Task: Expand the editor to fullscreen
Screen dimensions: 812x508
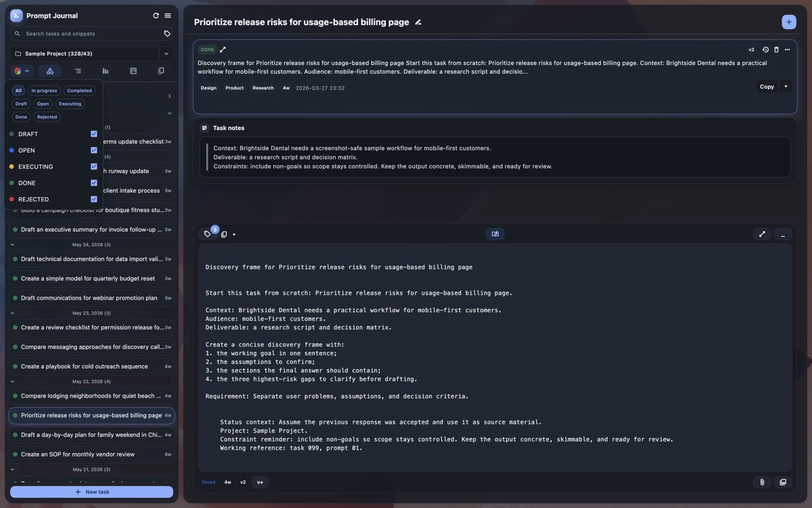Action: [762, 234]
